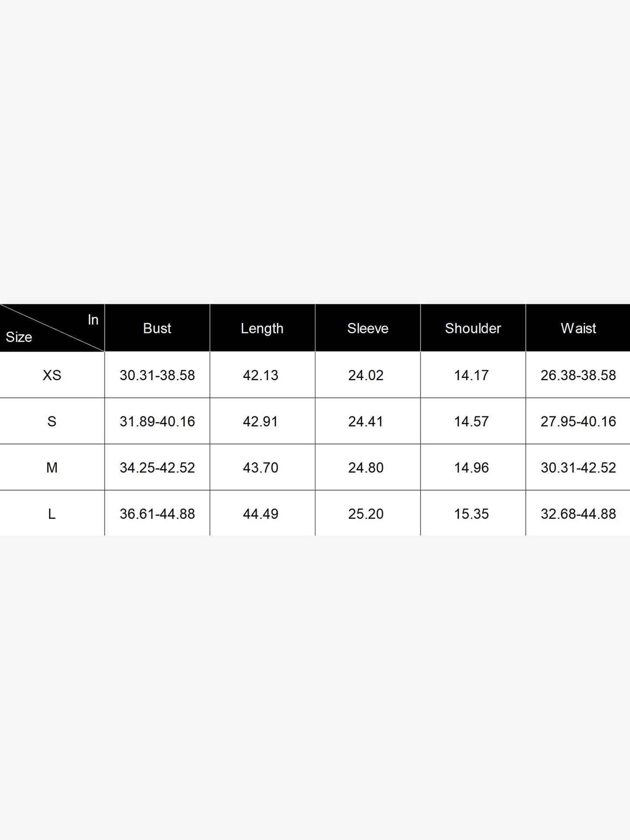Viewport: 630px width, 840px height.
Task: Select S waist value 27.95-40.16
Action: (x=578, y=421)
